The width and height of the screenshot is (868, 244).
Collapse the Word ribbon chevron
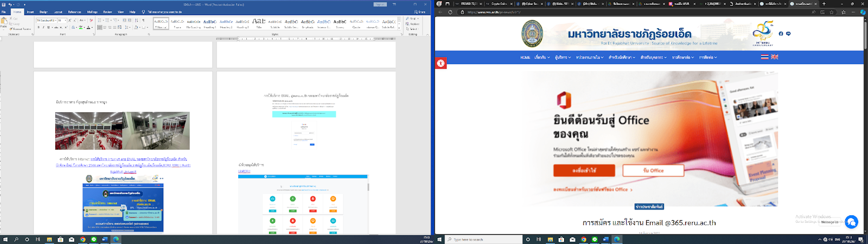point(429,34)
